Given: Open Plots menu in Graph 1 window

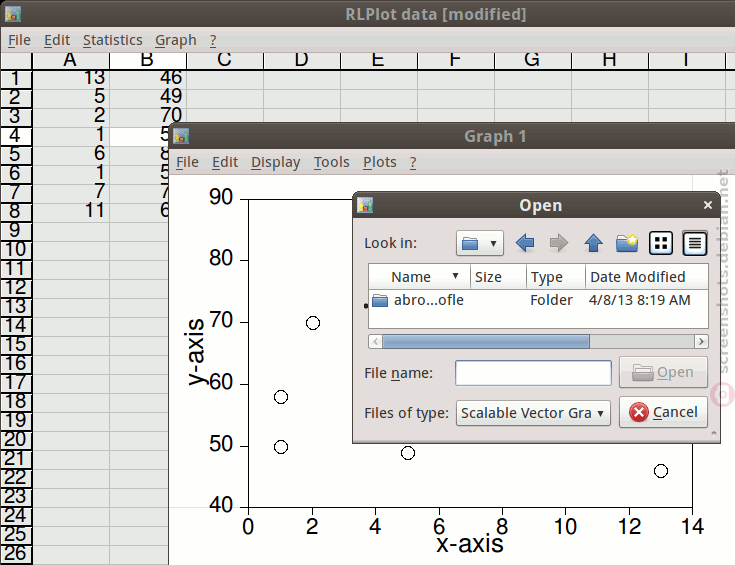Looking at the screenshot, I should click(x=380, y=162).
